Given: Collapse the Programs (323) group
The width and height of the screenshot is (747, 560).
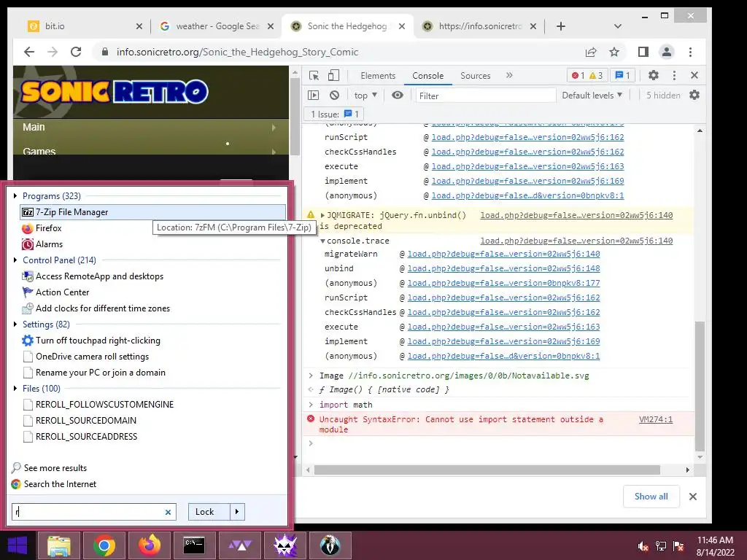Looking at the screenshot, I should pos(15,195).
